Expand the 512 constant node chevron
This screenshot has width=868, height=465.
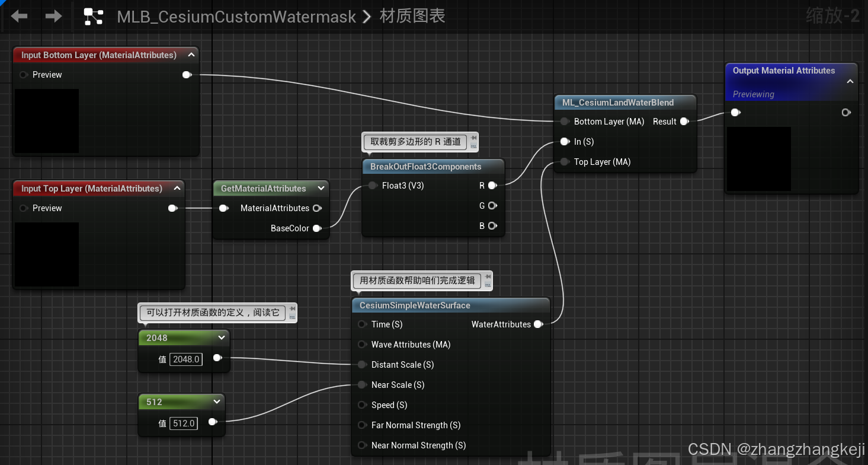coord(216,402)
